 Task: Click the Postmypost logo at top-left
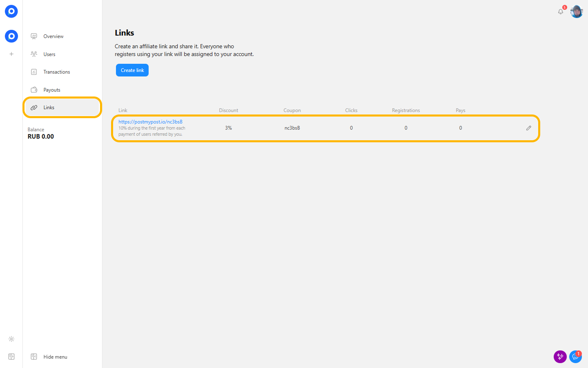[x=11, y=11]
